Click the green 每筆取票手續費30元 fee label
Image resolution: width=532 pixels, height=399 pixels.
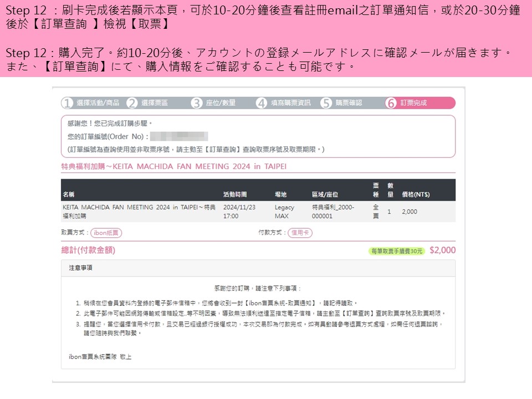pyautogui.click(x=397, y=251)
